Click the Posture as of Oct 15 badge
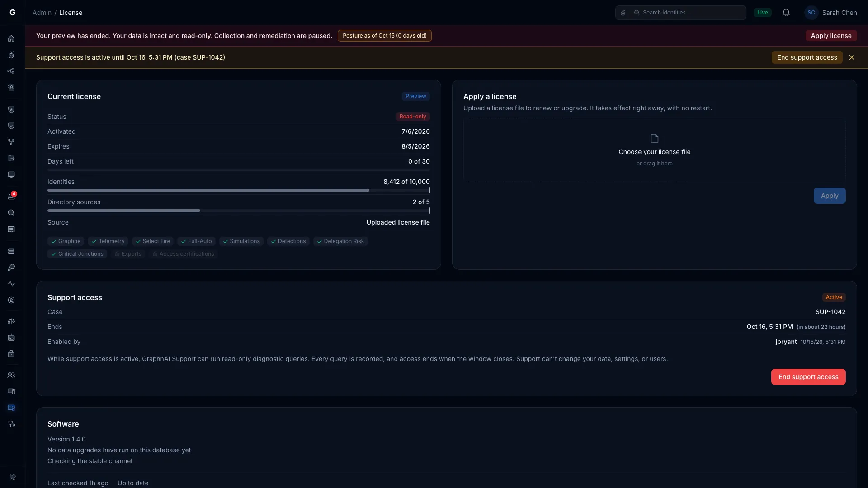 (385, 36)
